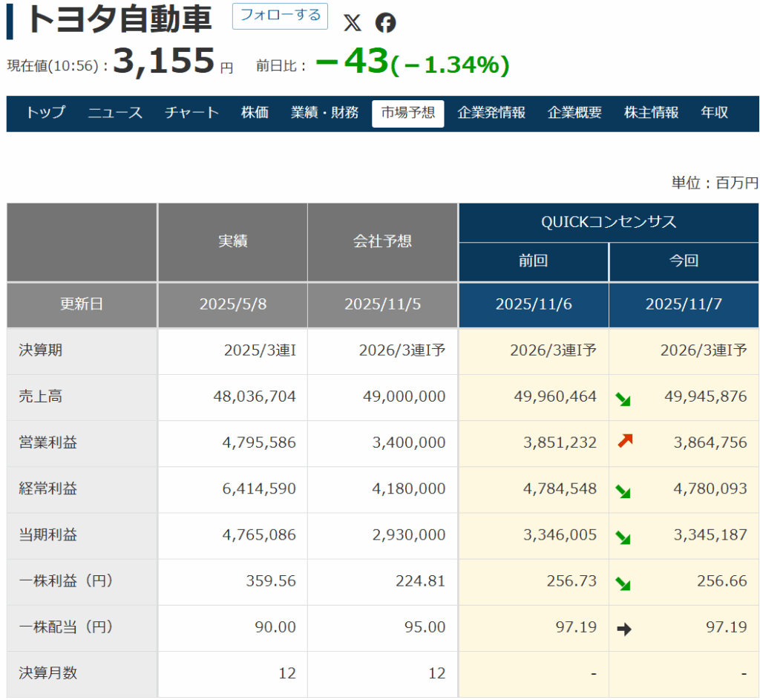
Task: Switch to the 株主情報 tab
Action: click(651, 113)
